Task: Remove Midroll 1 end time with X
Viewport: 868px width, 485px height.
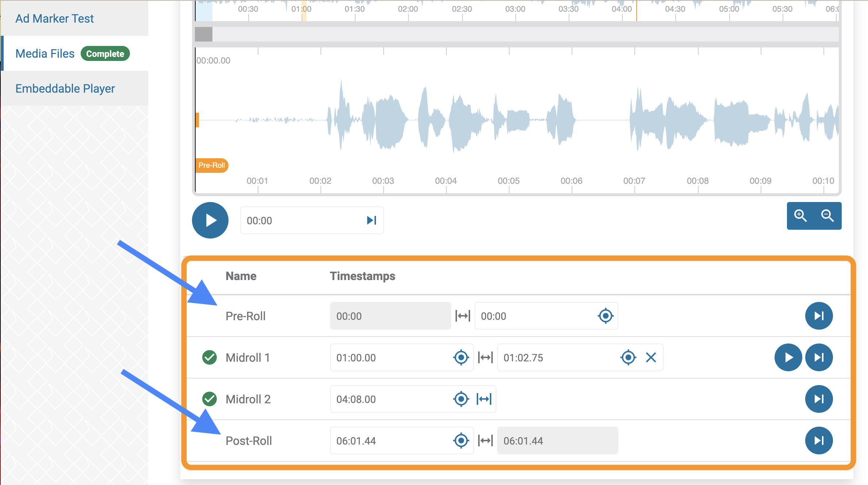Action: coord(651,357)
